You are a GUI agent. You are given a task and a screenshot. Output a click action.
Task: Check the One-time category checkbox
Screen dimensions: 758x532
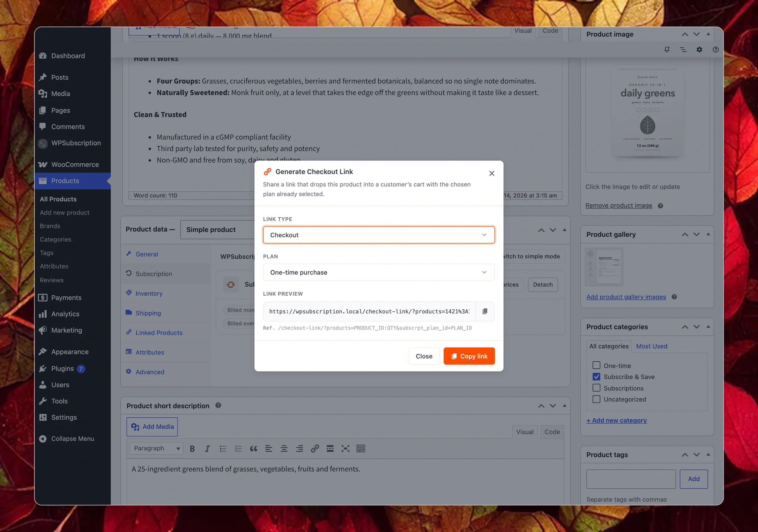[x=596, y=365]
